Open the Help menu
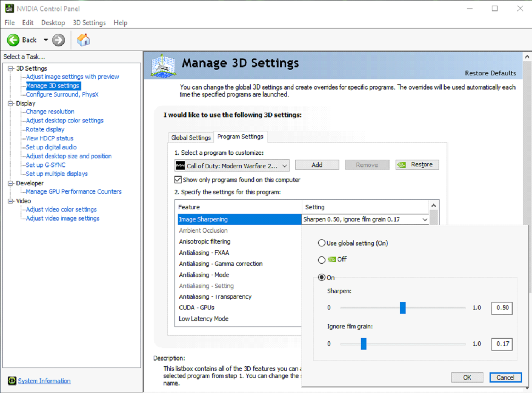This screenshot has height=393, width=532. tap(120, 23)
